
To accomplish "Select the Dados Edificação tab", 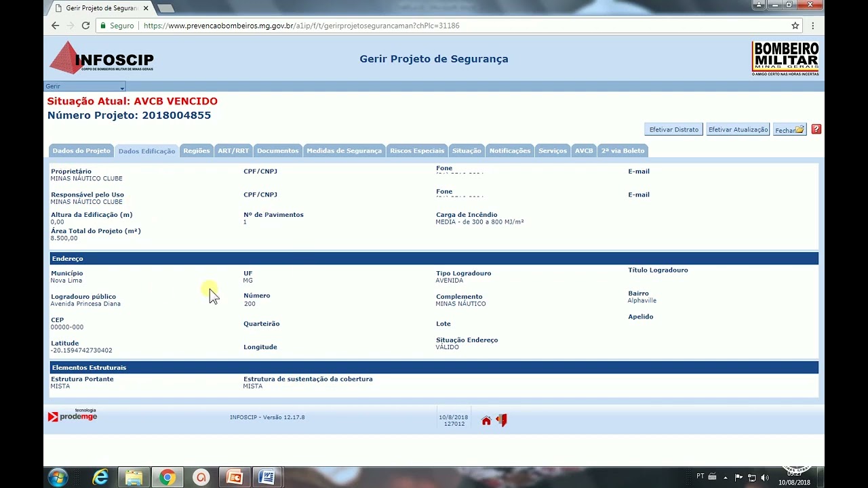I will coord(146,150).
